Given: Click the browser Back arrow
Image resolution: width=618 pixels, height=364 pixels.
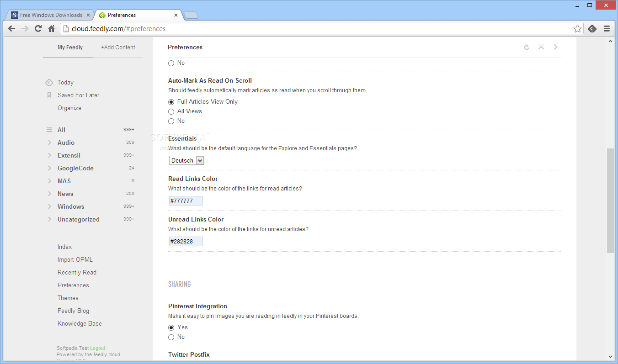Looking at the screenshot, I should point(12,28).
